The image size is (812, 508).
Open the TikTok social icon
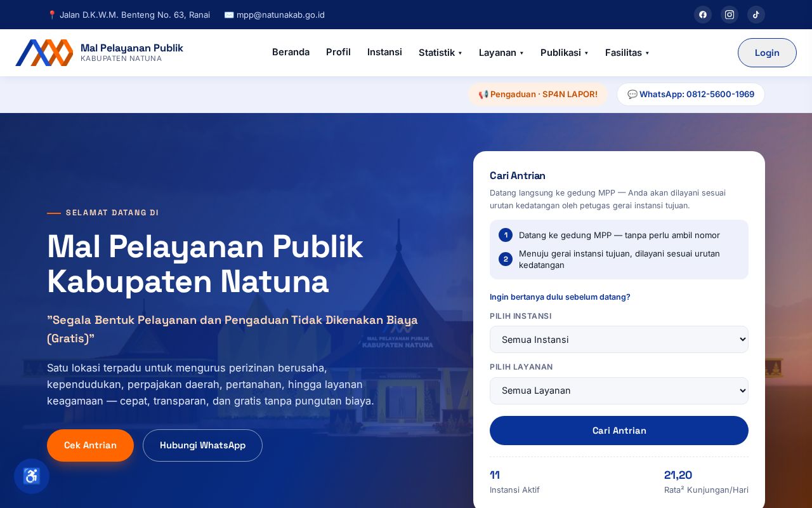(x=756, y=15)
